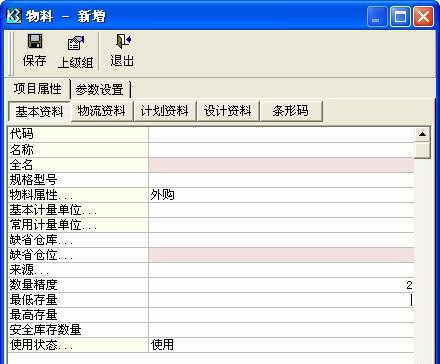Click the 退出 exit door icon
This screenshot has height=364, width=440.
[123, 41]
